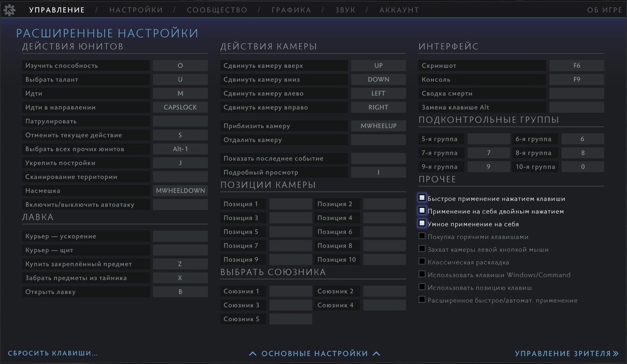Viewport: 627px width, 364px height.
Task: Click Сбросить клавиши button
Action: tap(53, 353)
